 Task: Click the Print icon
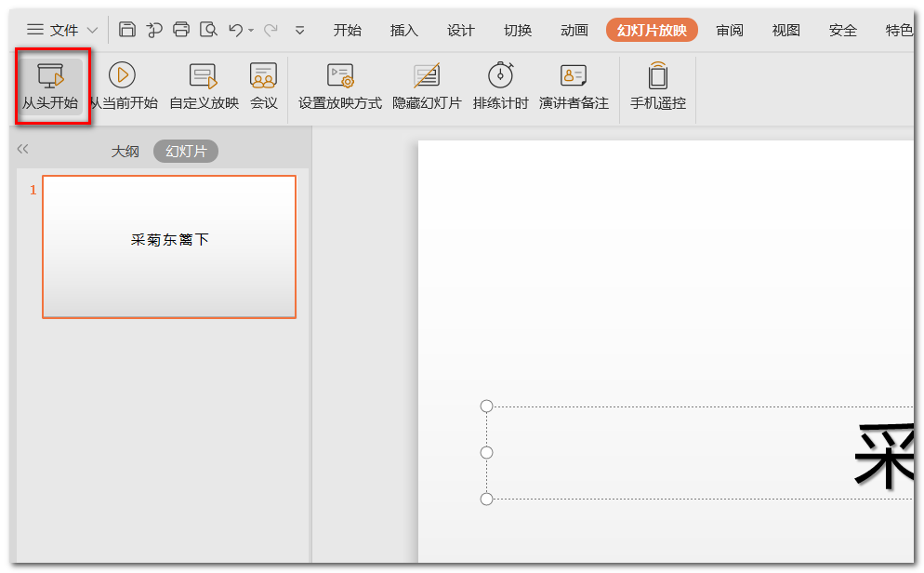click(x=181, y=30)
